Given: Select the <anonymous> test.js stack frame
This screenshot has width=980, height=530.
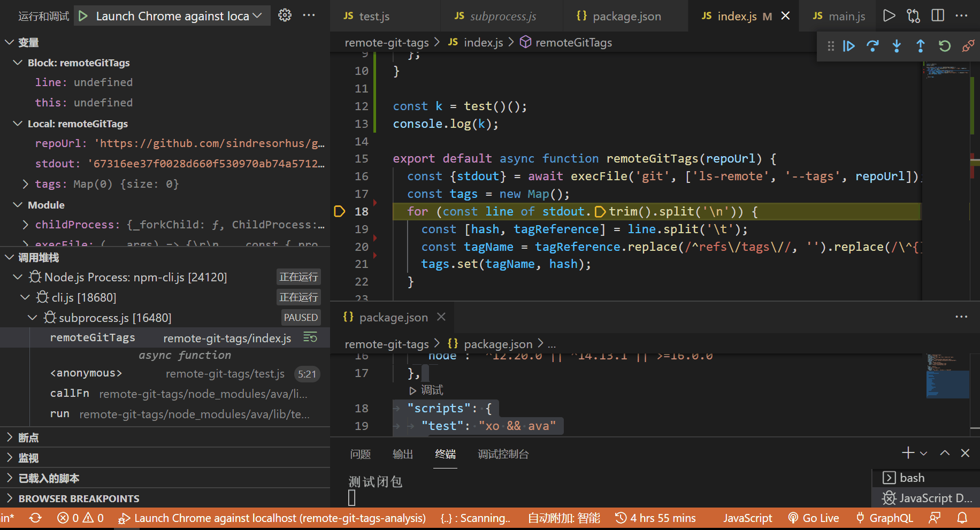Looking at the screenshot, I should [165, 373].
